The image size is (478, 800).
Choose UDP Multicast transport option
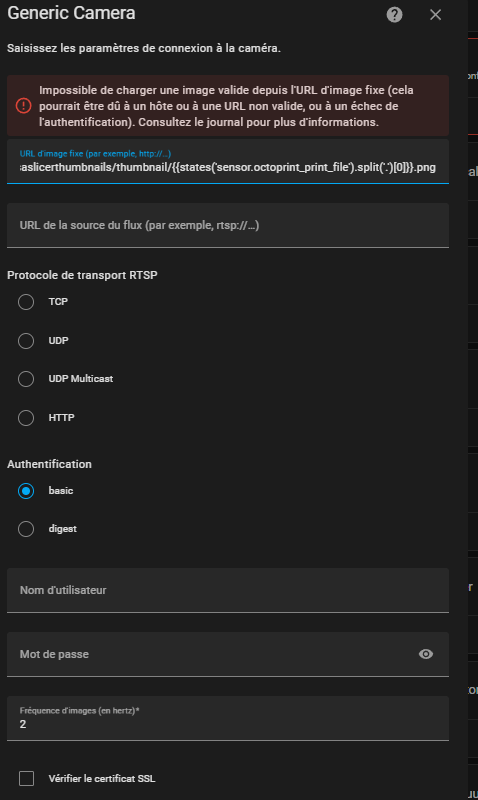[x=26, y=379]
